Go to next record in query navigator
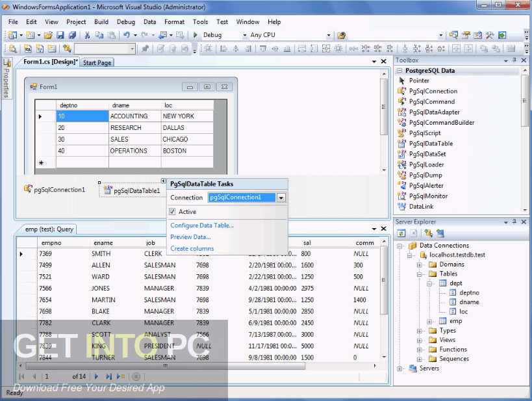The width and height of the screenshot is (532, 401). 96,376
